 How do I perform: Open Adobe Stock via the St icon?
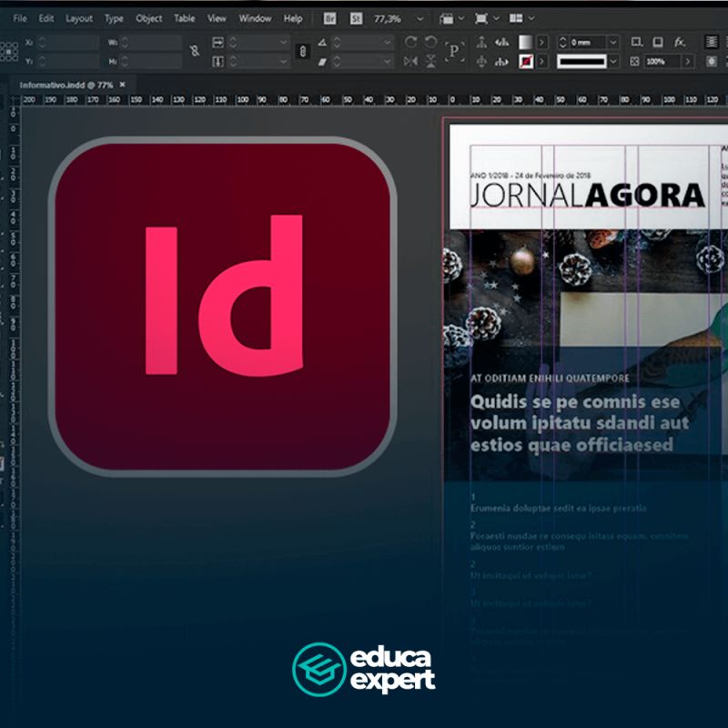pos(356,18)
